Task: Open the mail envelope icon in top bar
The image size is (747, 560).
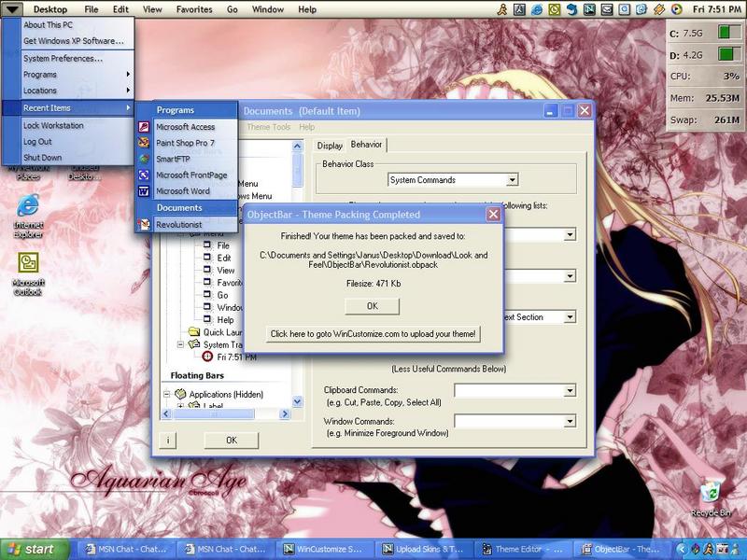Action: (x=606, y=9)
